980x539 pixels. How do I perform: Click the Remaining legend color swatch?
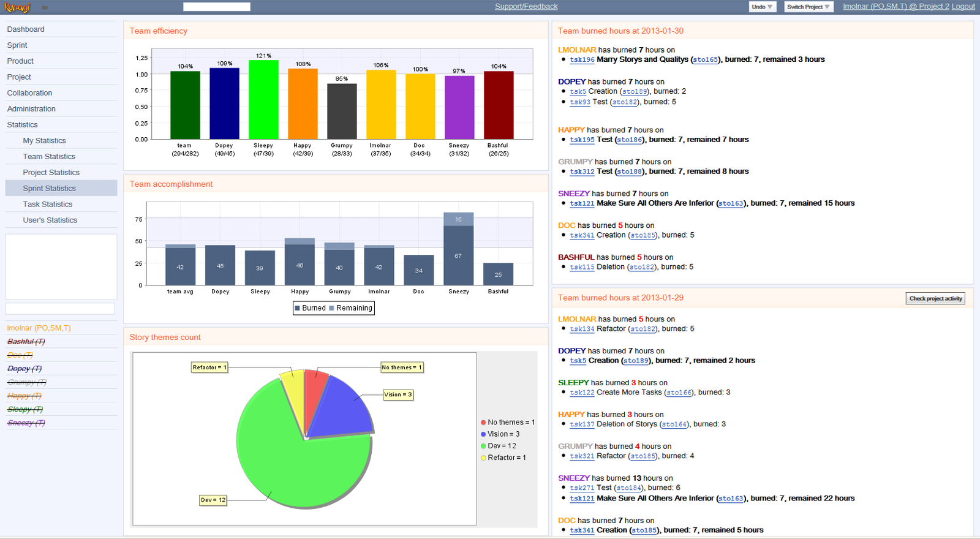point(331,308)
